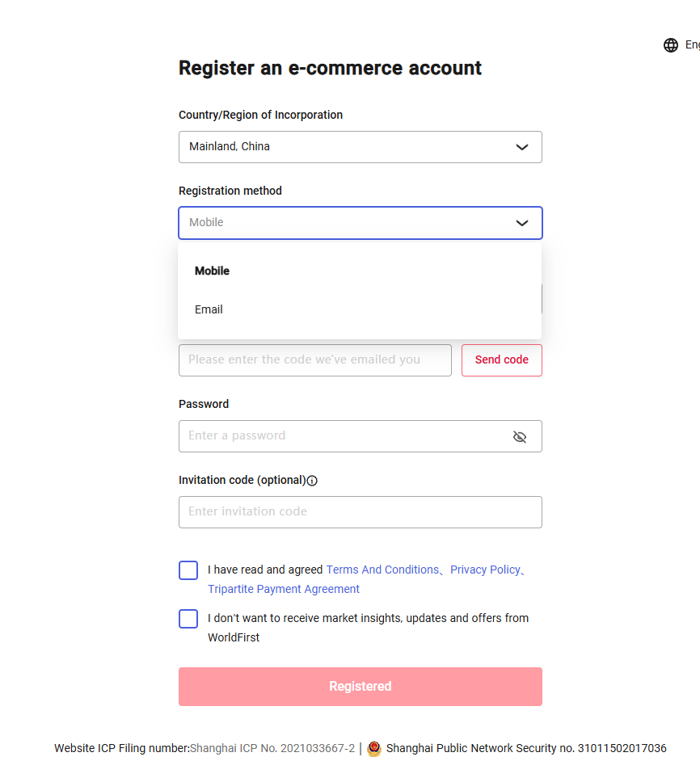Click the password visibility eye icon

520,436
